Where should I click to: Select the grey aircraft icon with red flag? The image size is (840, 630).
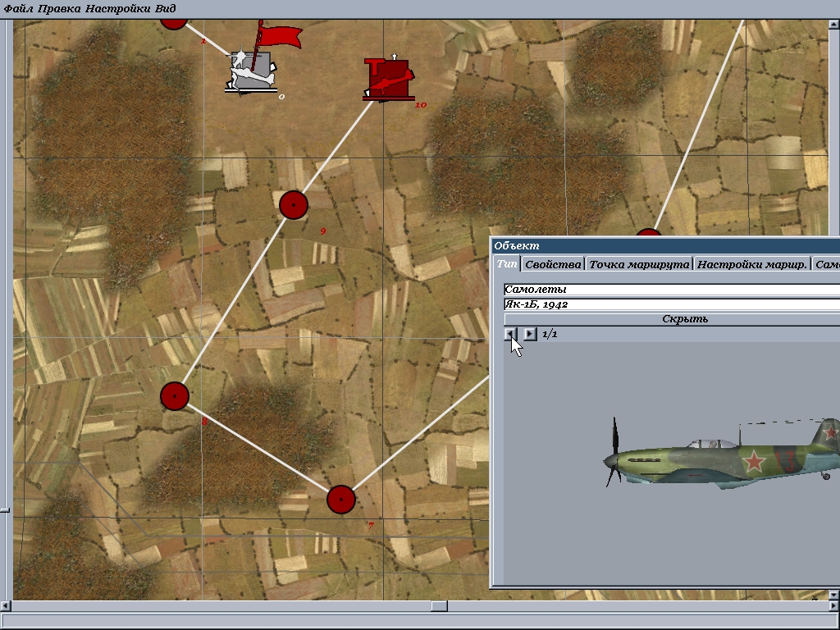tap(252, 72)
